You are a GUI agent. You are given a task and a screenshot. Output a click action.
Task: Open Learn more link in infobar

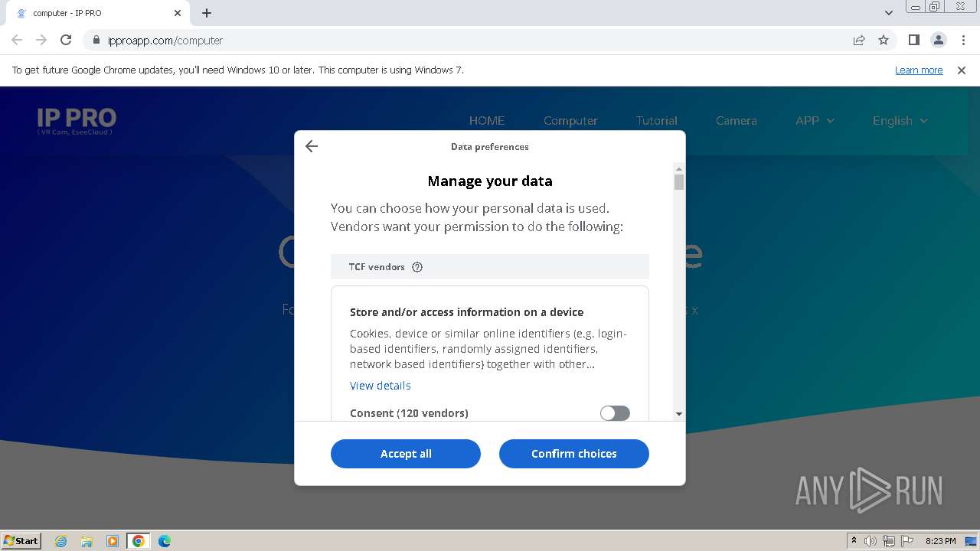click(x=919, y=70)
